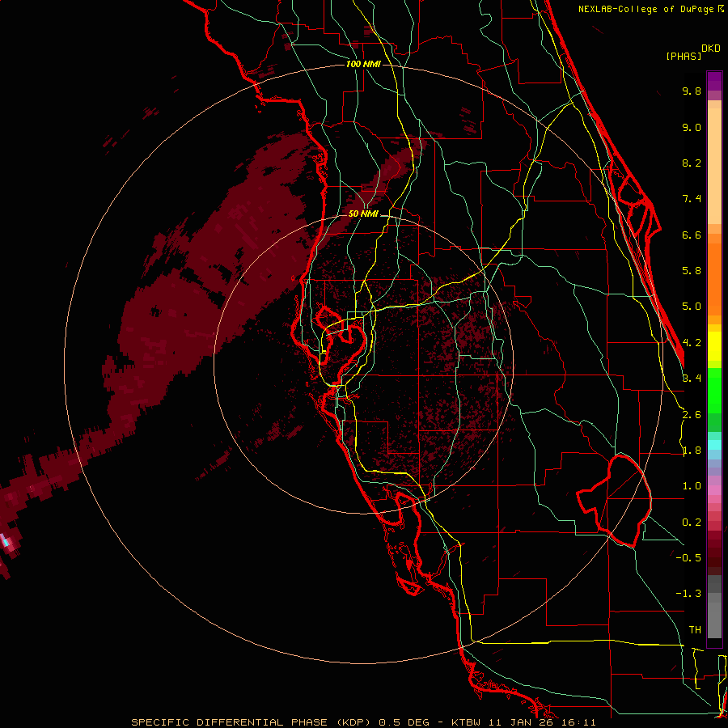Click the (KDP) text in the footer

click(353, 722)
